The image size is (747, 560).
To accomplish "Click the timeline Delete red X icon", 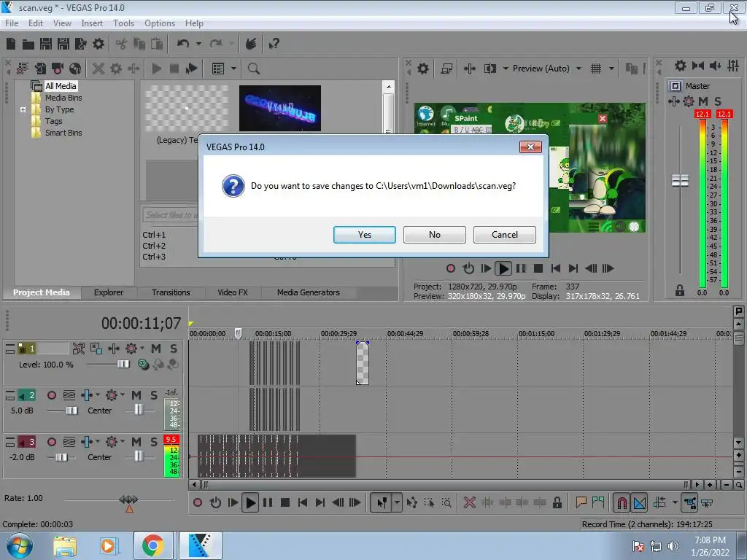I will coord(469,502).
